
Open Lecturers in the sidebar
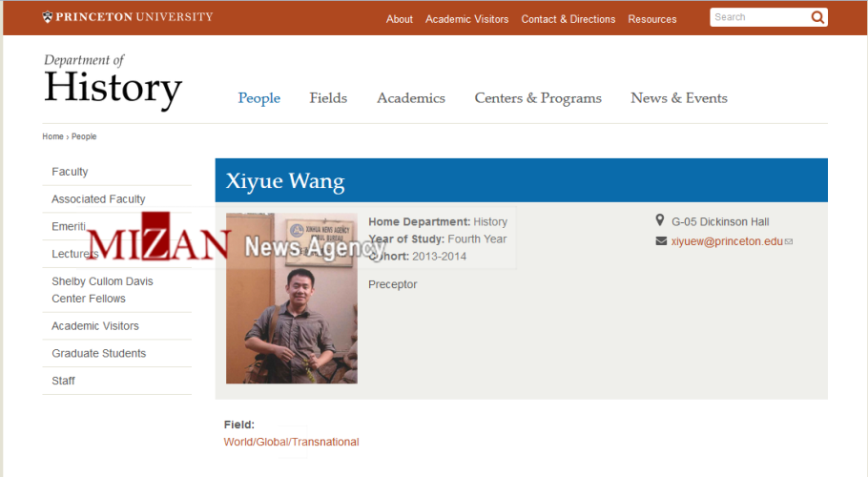74,254
